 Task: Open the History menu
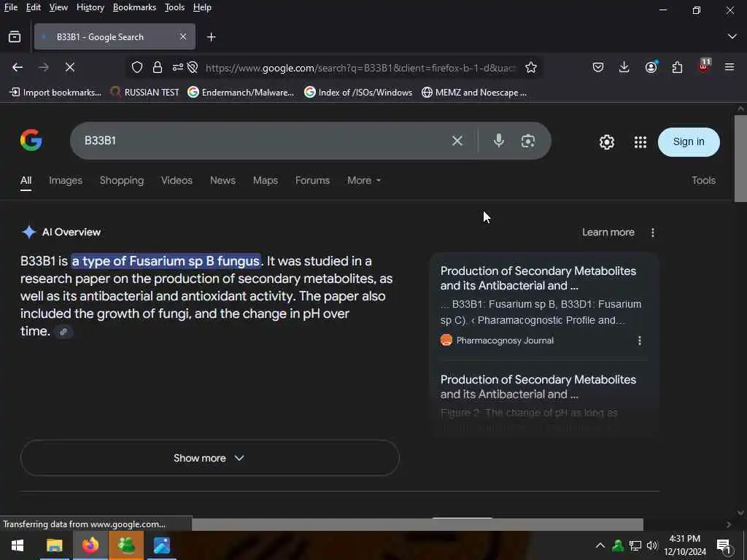[90, 7]
